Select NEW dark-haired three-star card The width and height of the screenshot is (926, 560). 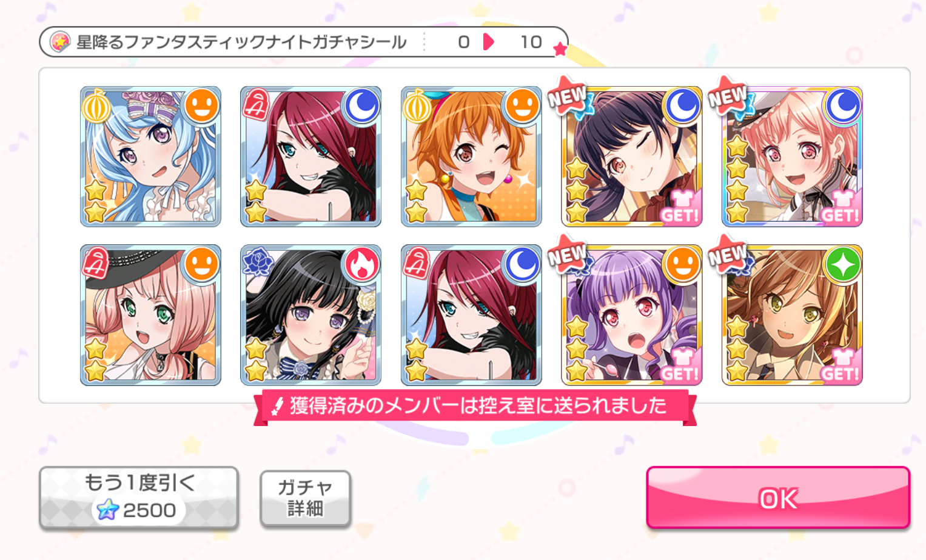pyautogui.click(x=631, y=156)
